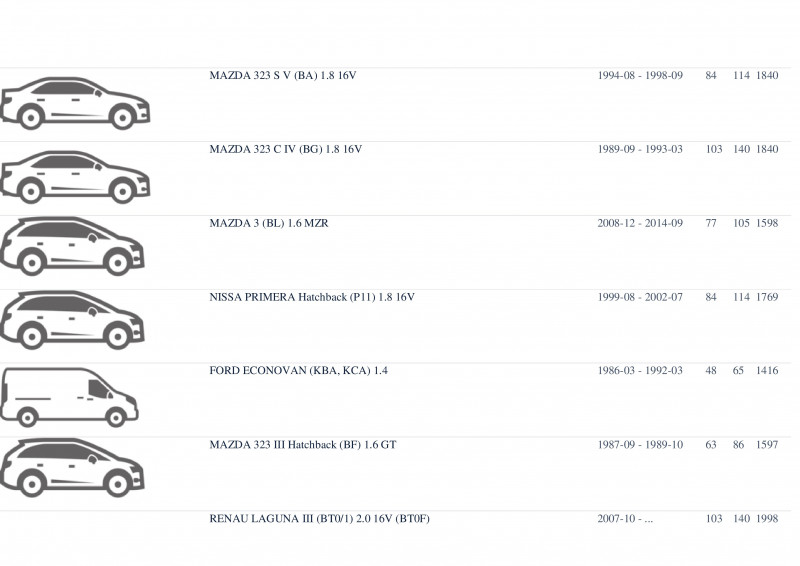
Task: Select RENAU LAGUNA III (BT0/1) 2.0 16V
Action: (x=319, y=519)
